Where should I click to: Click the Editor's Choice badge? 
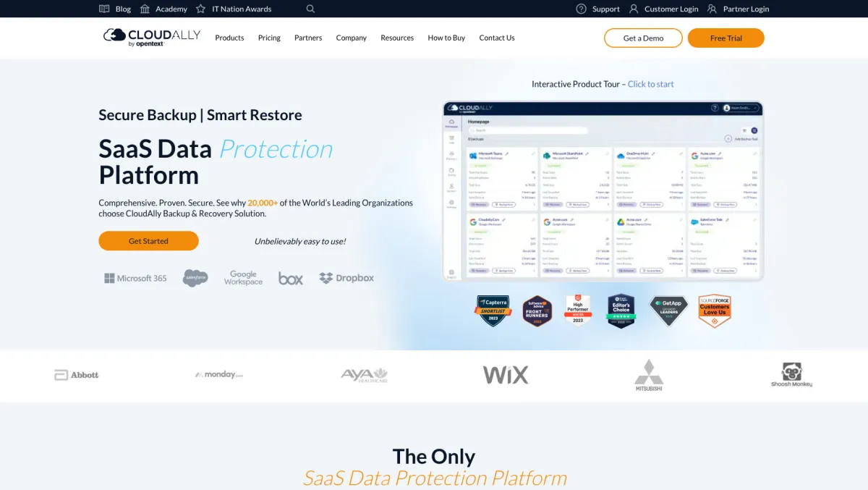[x=621, y=311]
